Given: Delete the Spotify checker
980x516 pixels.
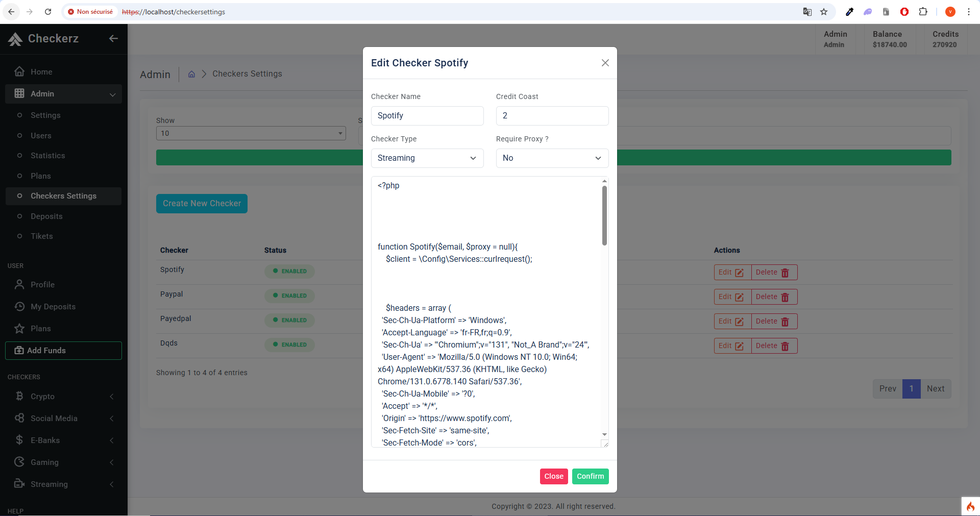Looking at the screenshot, I should tap(774, 273).
